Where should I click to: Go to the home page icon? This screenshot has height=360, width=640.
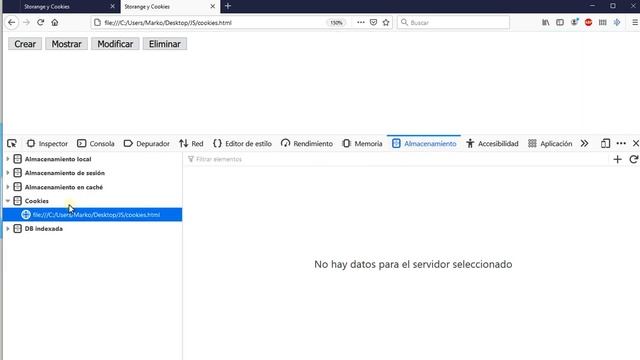click(55, 22)
